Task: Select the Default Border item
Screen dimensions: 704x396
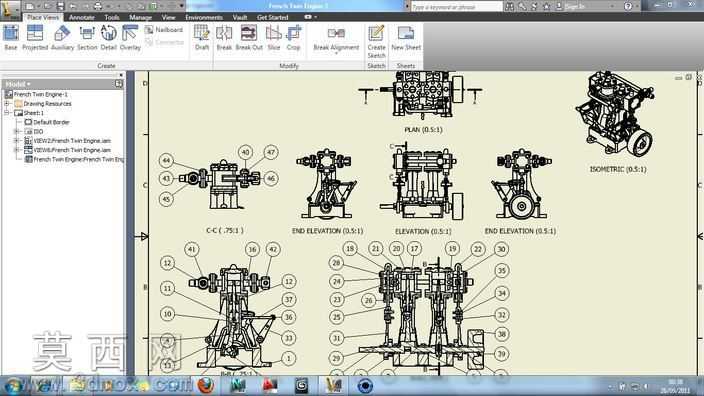Action: pos(47,122)
